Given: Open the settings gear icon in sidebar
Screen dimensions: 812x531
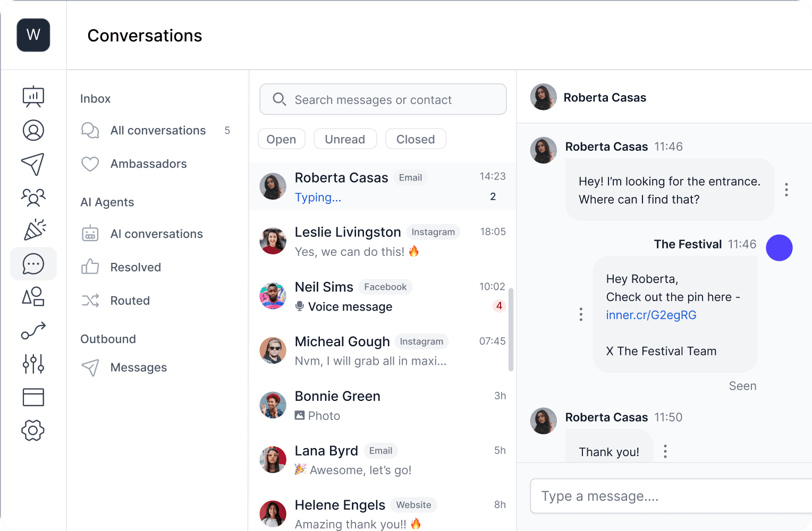Looking at the screenshot, I should click(x=33, y=430).
